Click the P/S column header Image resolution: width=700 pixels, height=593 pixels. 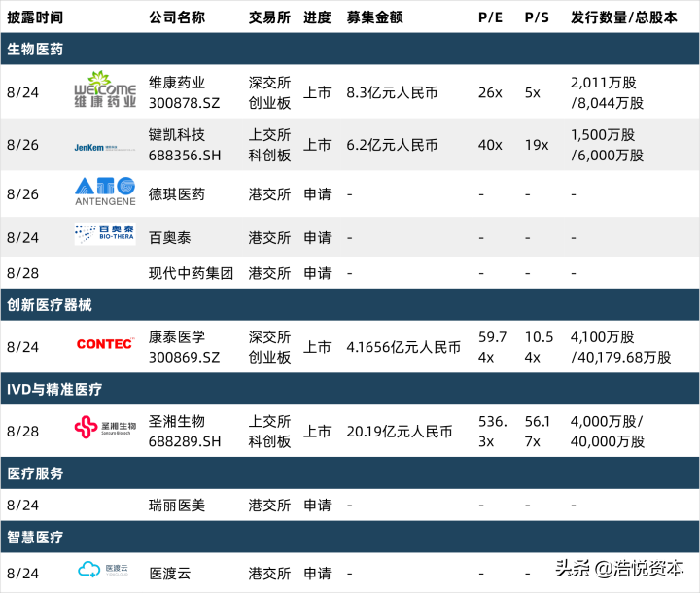pyautogui.click(x=537, y=17)
